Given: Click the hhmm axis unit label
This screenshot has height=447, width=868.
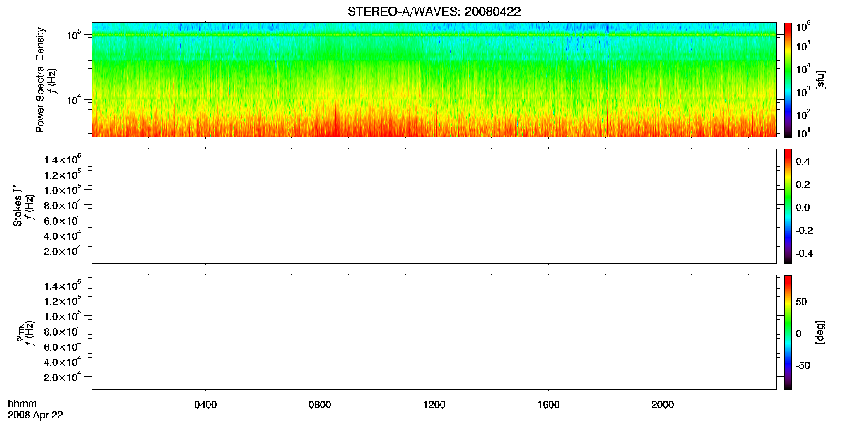Looking at the screenshot, I should pyautogui.click(x=22, y=404).
